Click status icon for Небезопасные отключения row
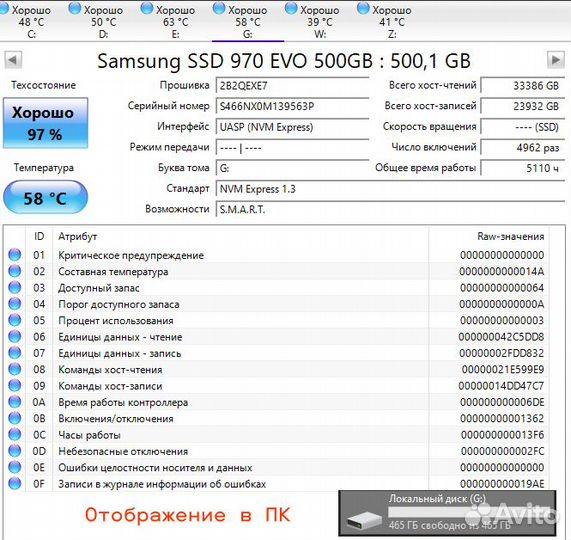571x540 pixels. (x=15, y=451)
